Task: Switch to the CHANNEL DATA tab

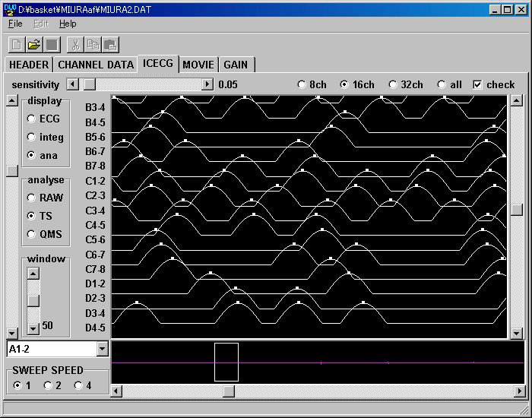Action: click(x=96, y=65)
